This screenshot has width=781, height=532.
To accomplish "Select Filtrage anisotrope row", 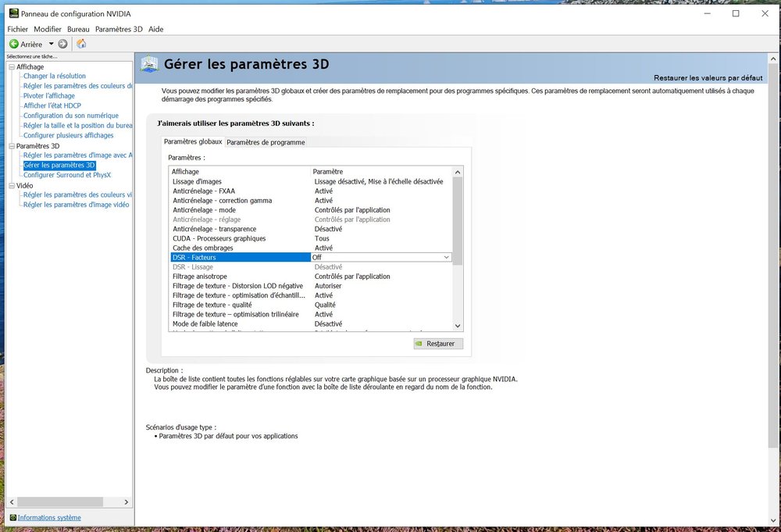I will coord(312,277).
